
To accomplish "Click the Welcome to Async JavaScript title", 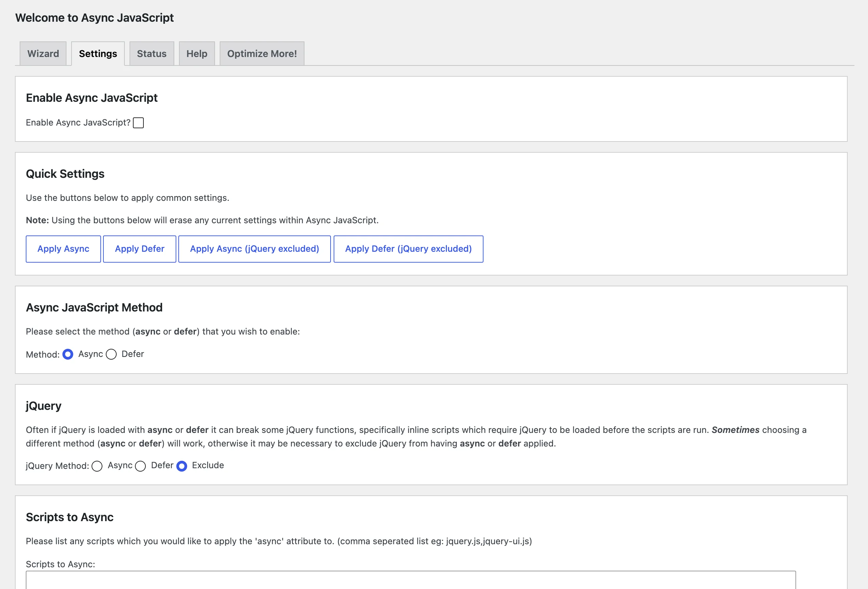I will 95,18.
